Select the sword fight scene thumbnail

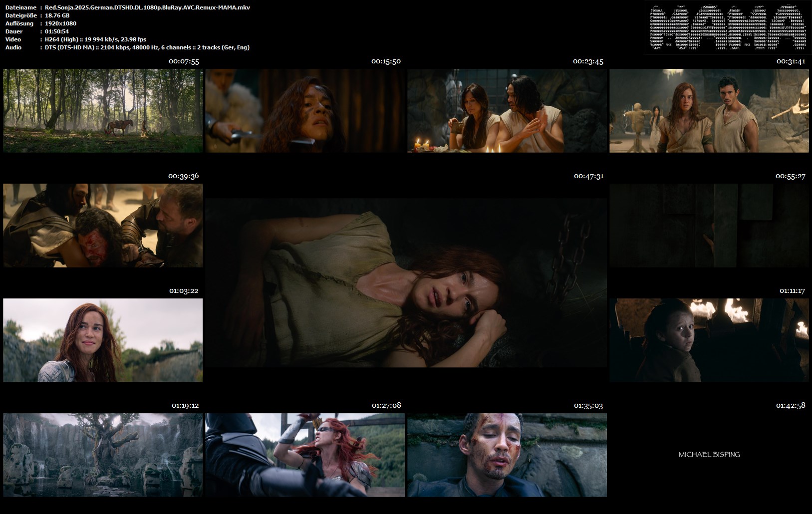click(x=305, y=455)
